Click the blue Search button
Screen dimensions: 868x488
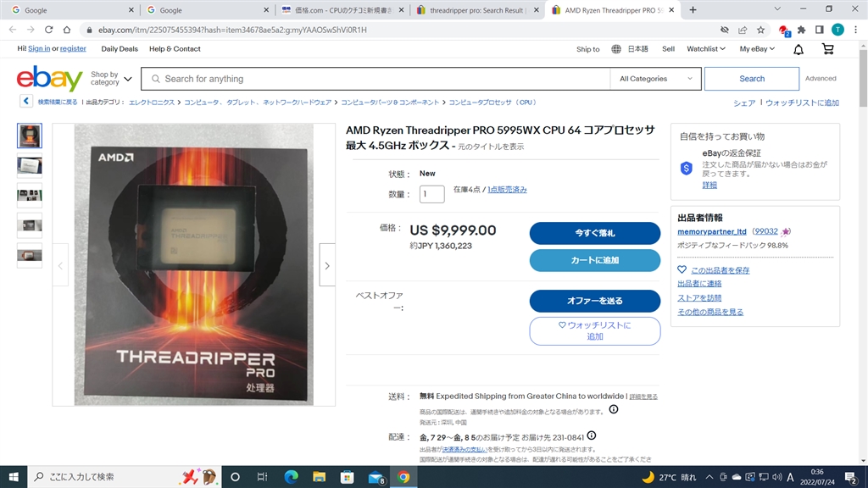point(752,79)
